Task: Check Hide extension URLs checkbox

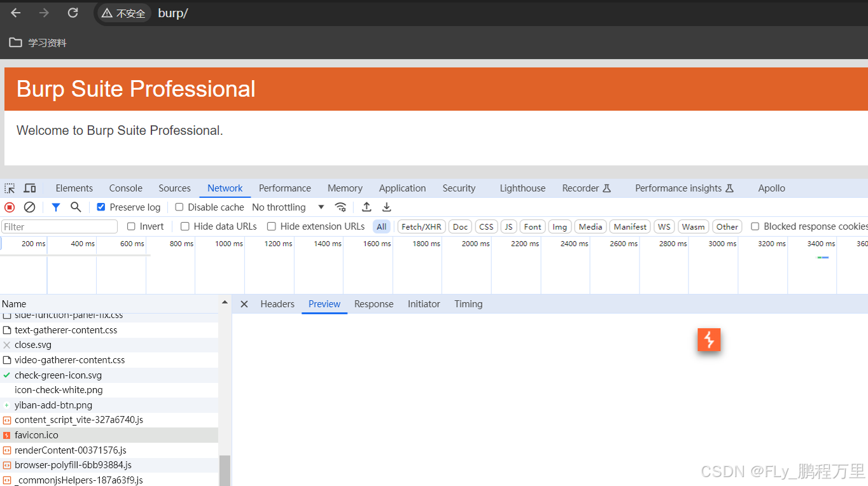Action: tap(271, 226)
